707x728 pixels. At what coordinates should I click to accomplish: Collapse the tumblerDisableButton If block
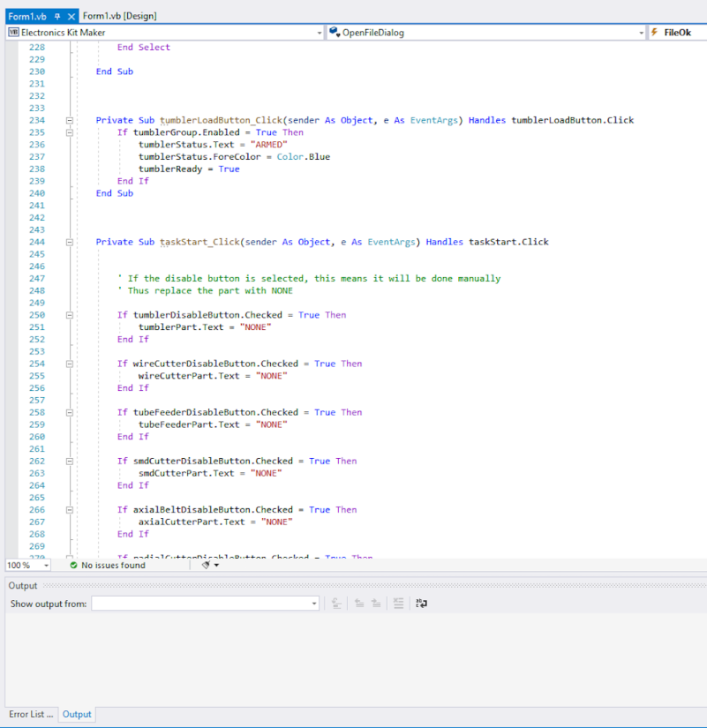click(69, 315)
